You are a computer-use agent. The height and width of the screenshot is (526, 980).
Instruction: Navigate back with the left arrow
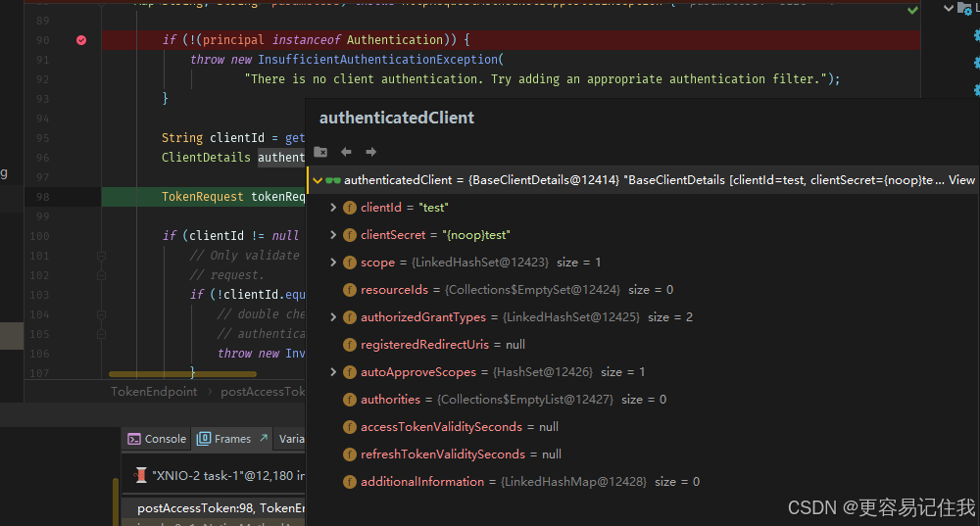click(346, 152)
